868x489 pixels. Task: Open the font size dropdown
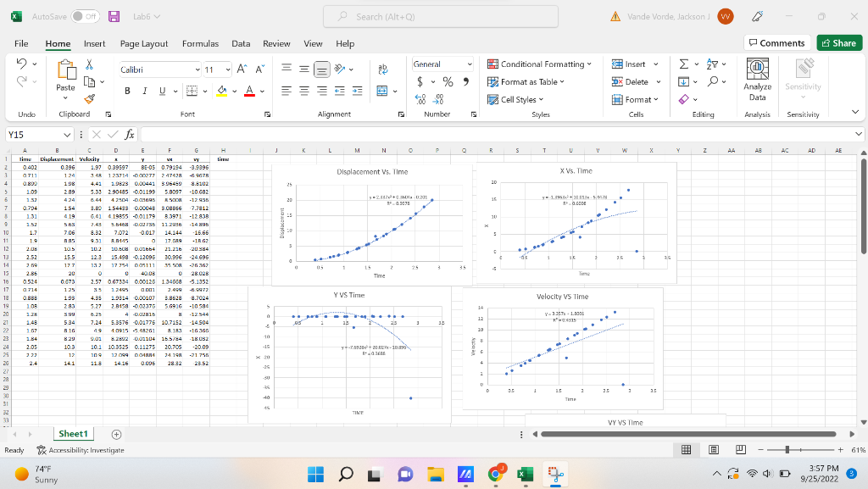[225, 68]
